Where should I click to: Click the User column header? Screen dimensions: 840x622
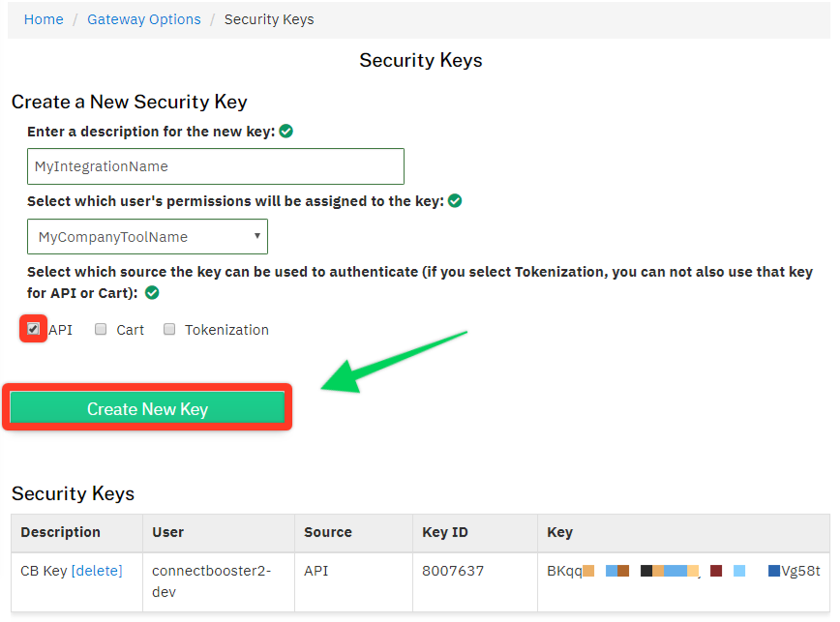167,532
